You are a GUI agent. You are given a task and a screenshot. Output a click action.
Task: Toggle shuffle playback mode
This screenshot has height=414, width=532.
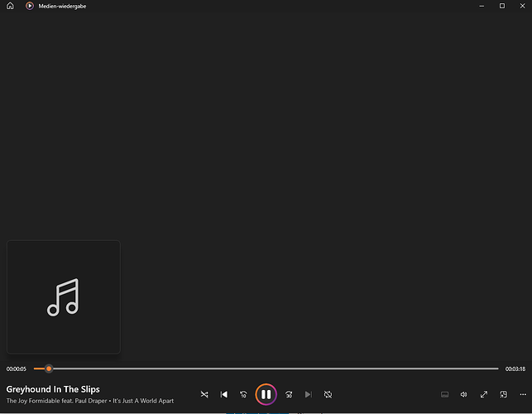pyautogui.click(x=204, y=394)
